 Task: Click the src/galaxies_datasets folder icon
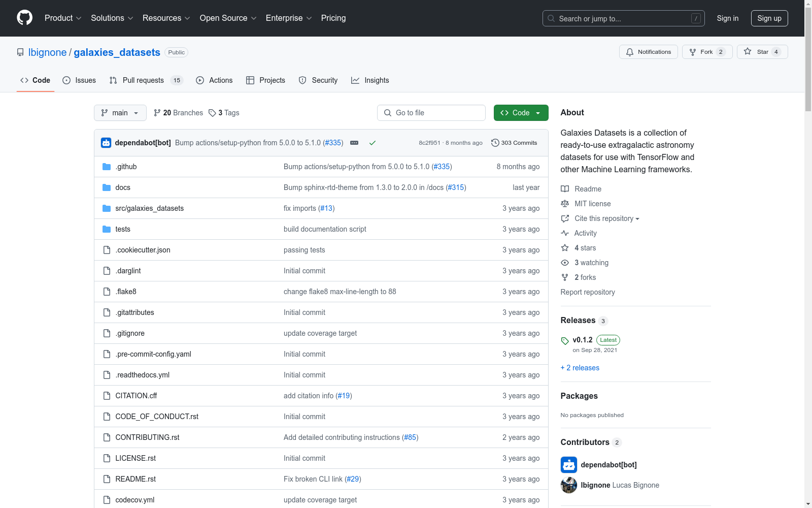point(107,208)
